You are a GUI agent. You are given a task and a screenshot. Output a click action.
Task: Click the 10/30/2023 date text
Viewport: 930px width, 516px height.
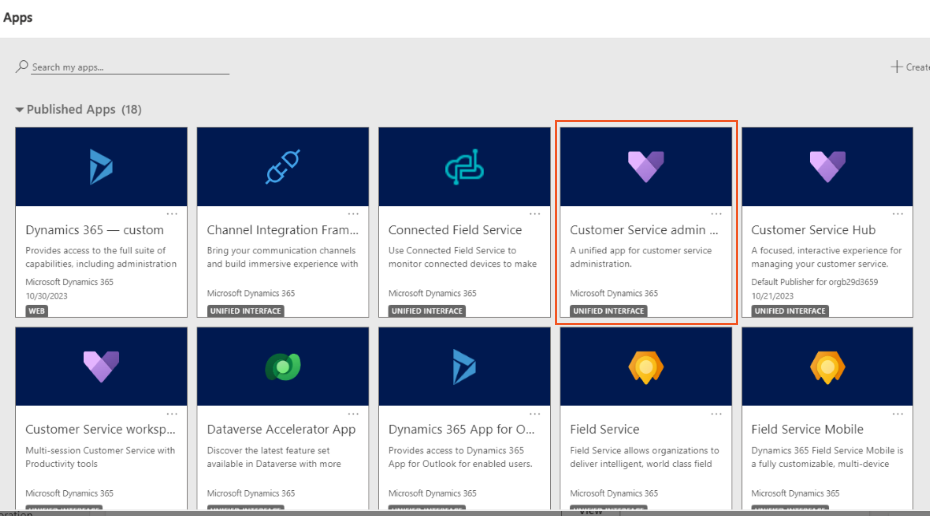[x=46, y=296]
